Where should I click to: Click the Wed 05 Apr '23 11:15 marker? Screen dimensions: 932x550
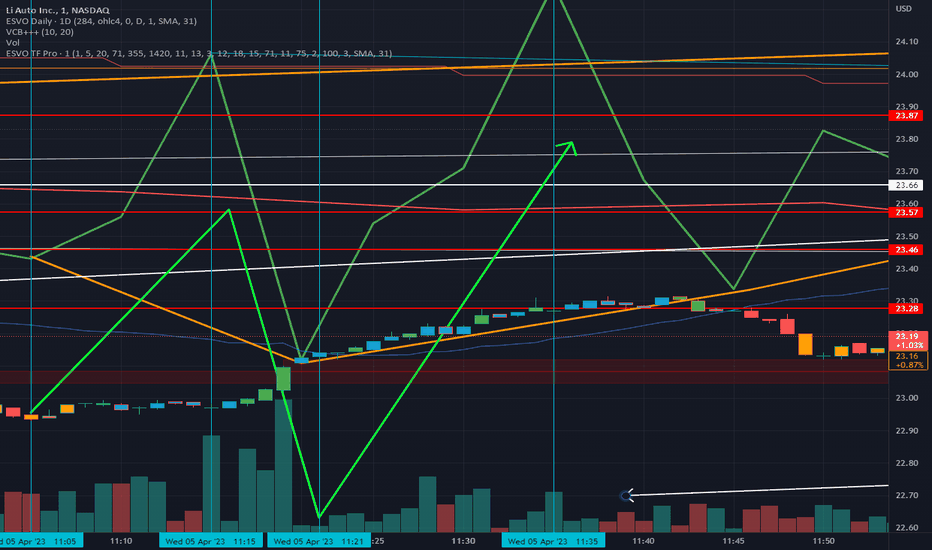tap(210, 541)
